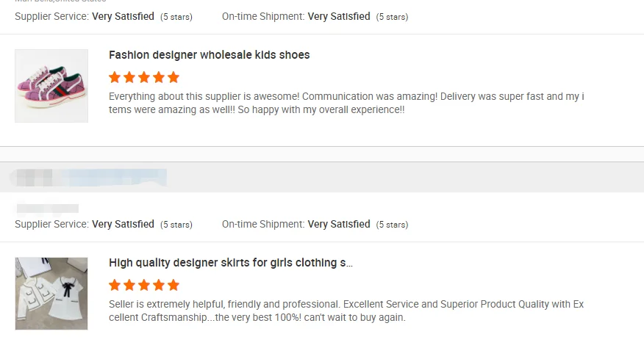Open the 'High quality designer skirts for girls' link

click(x=231, y=263)
